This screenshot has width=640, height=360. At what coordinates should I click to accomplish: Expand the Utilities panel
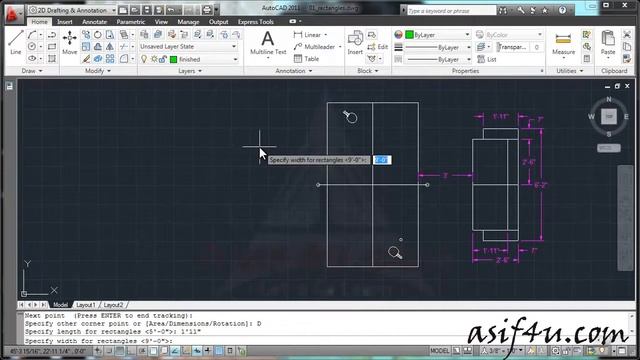coord(569,71)
